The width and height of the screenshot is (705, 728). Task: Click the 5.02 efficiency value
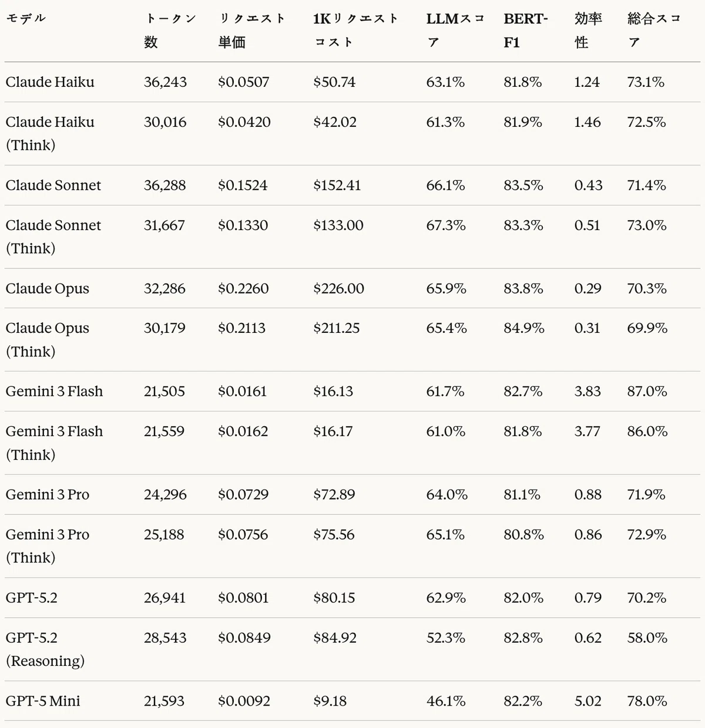click(x=587, y=701)
